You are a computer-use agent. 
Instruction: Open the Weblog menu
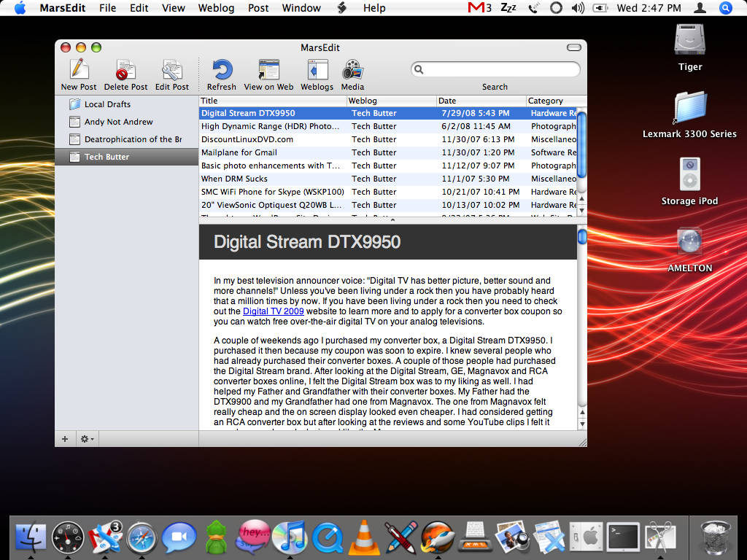pos(216,7)
